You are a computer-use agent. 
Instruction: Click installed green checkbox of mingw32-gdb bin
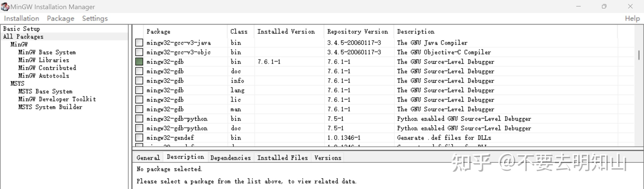(139, 61)
